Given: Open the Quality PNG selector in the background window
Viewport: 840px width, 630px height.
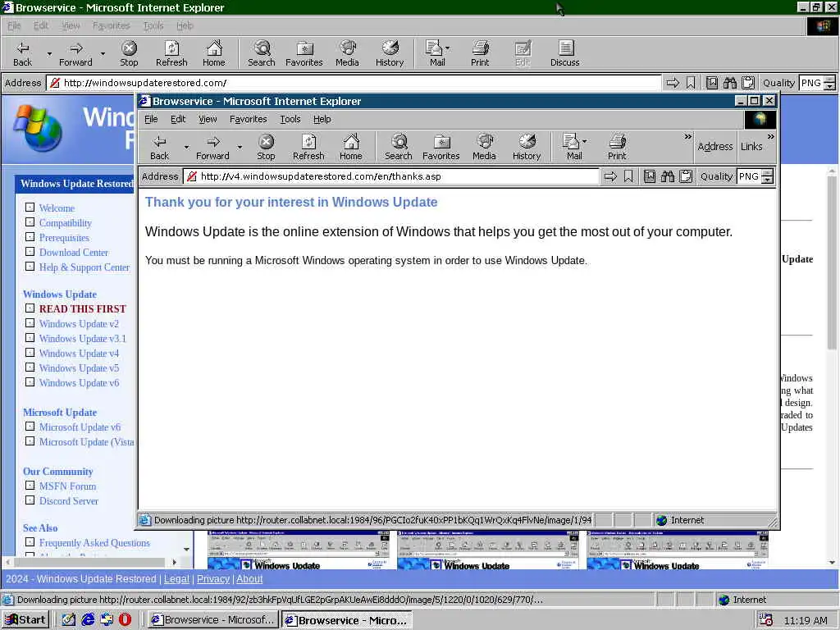Looking at the screenshot, I should 817,83.
